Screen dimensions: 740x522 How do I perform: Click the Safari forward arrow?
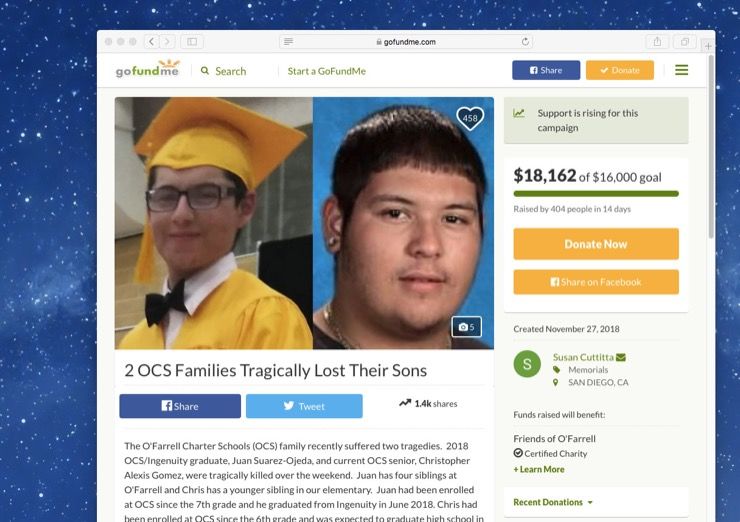(x=168, y=42)
